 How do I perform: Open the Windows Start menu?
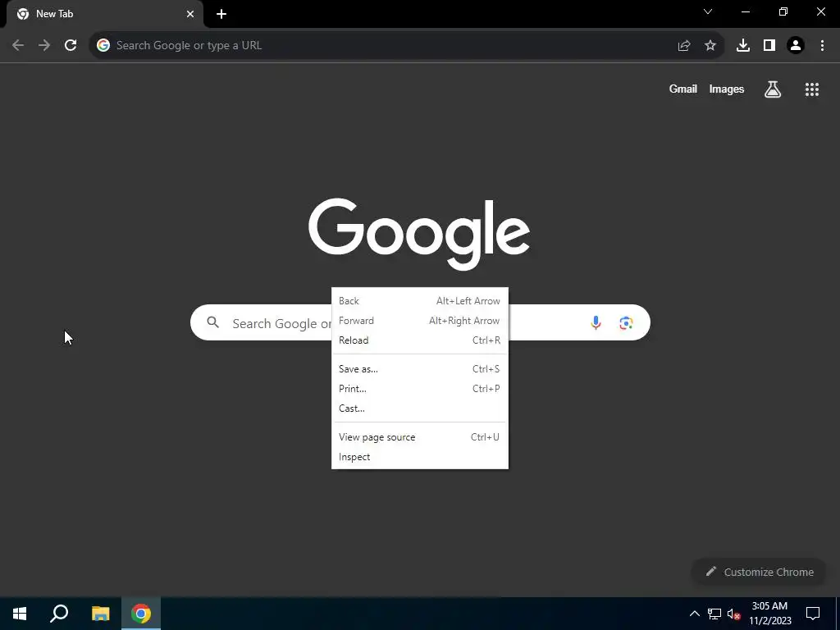tap(20, 614)
